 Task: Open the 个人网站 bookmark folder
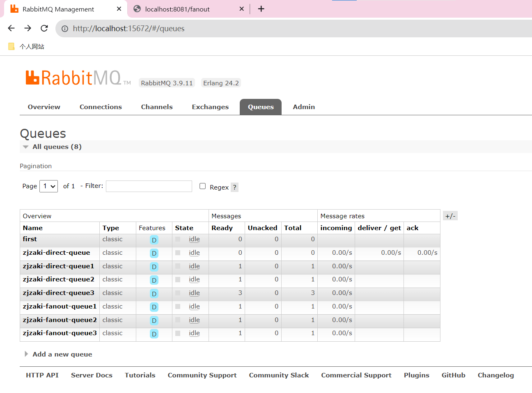tap(26, 46)
